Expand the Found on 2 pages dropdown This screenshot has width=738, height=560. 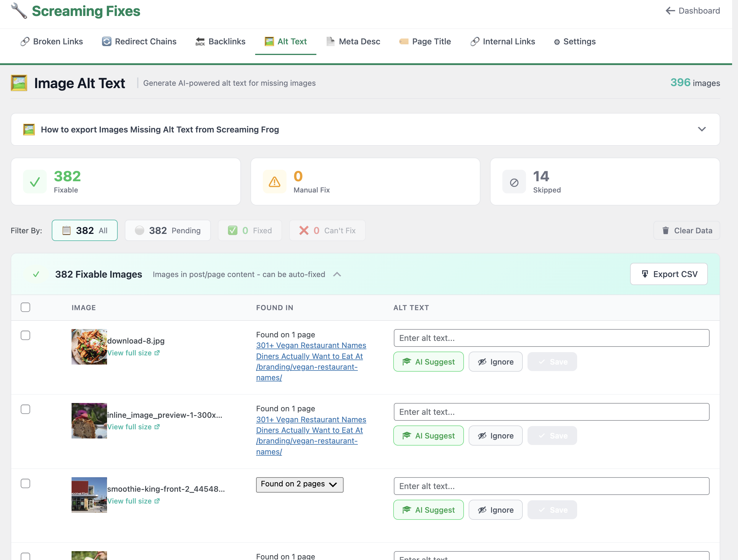(299, 484)
